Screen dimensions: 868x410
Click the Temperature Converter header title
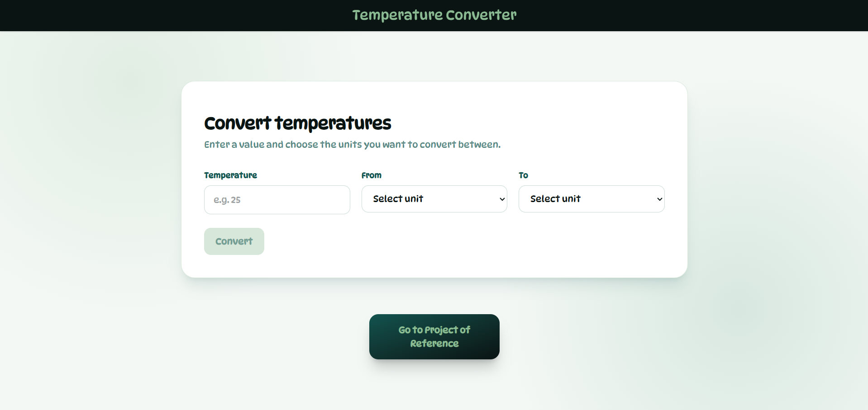point(434,15)
